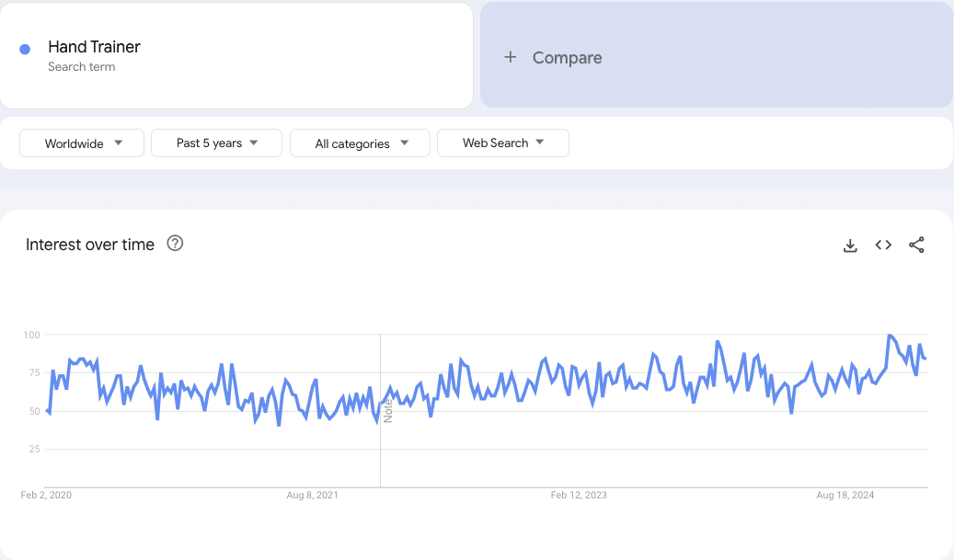Click the Aug 8, 2021 axis label
Image resolution: width=954 pixels, height=560 pixels.
(312, 495)
